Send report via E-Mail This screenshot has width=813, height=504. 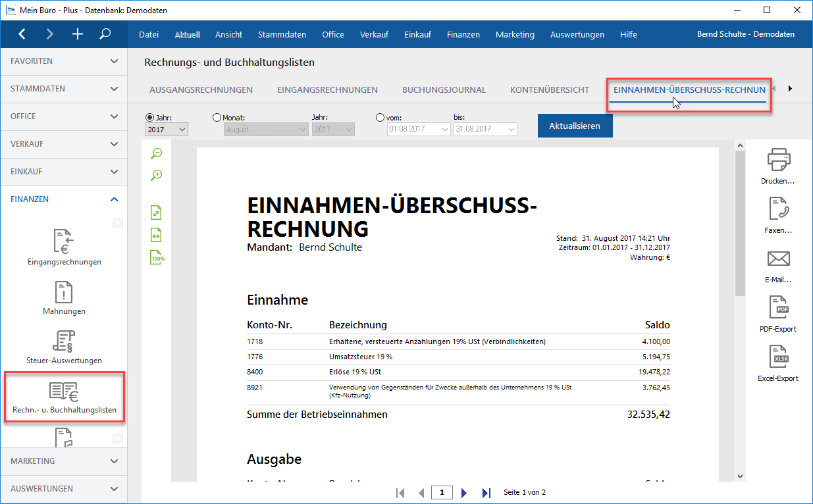779,265
